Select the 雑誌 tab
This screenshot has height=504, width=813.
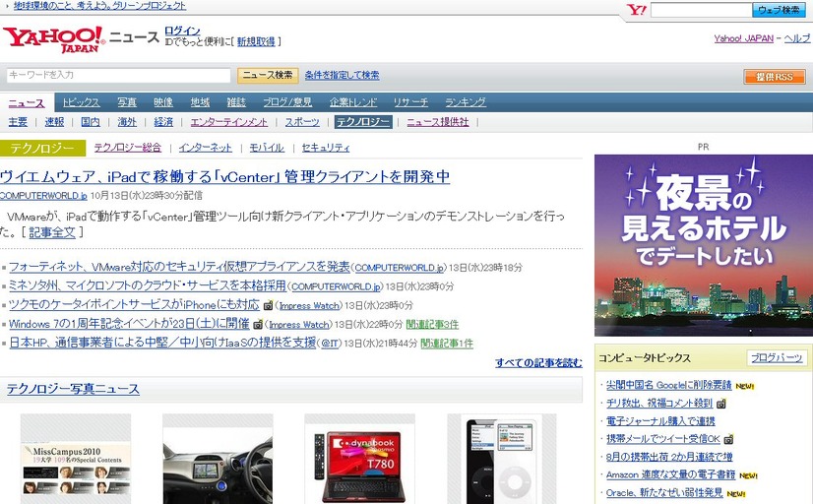coord(236,102)
